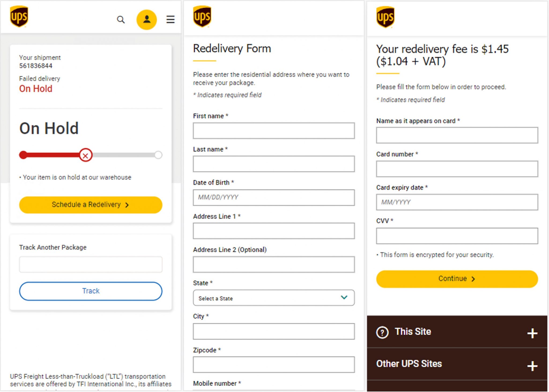Click the UPS logo above the redelivery fee

[x=385, y=17]
